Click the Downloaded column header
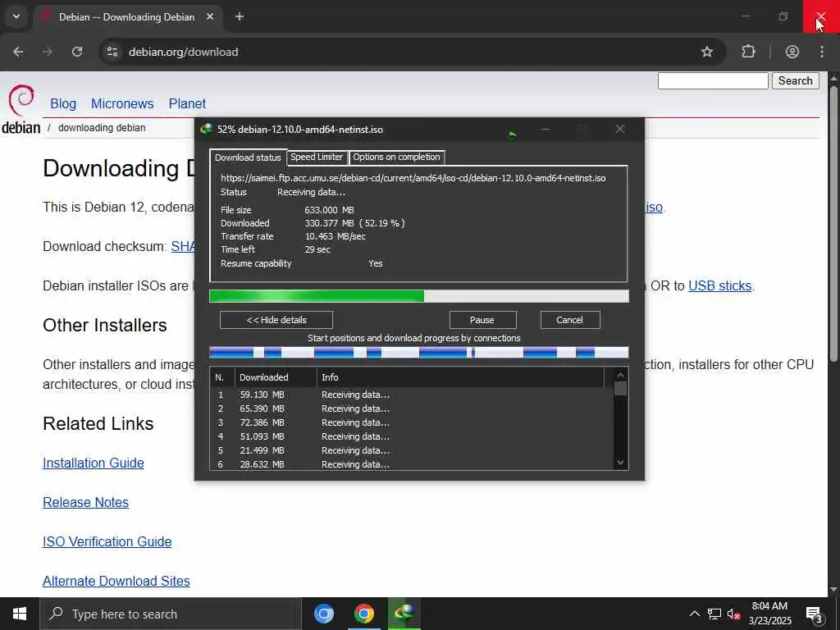 [x=276, y=377]
